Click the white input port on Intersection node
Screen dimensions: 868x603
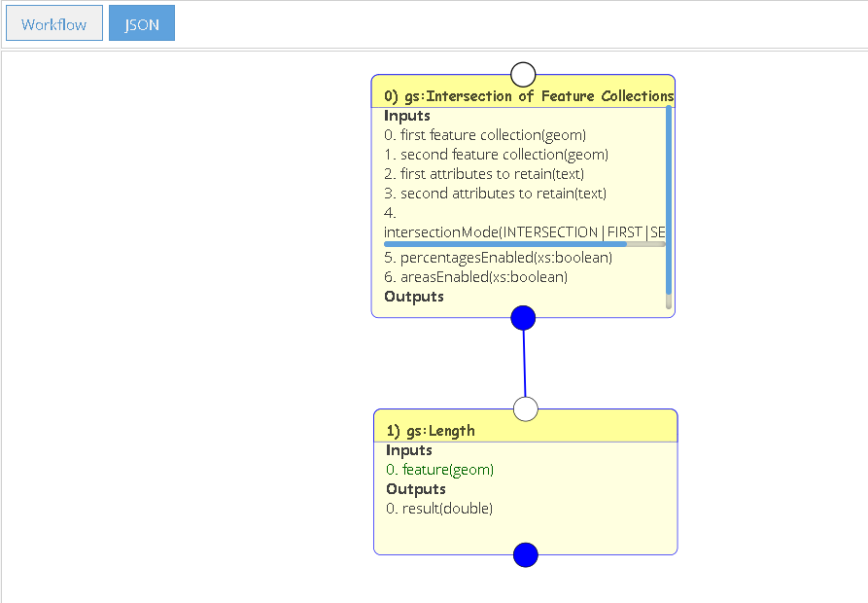click(523, 74)
